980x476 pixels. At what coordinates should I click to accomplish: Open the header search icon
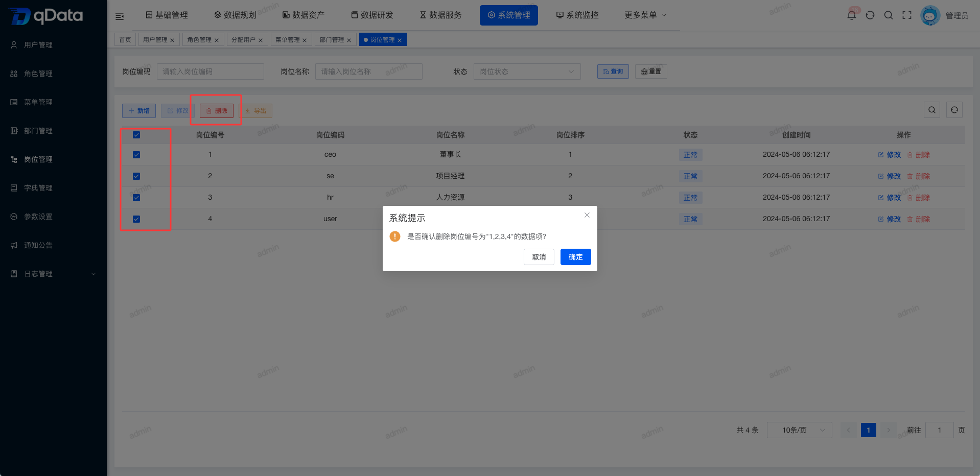889,15
